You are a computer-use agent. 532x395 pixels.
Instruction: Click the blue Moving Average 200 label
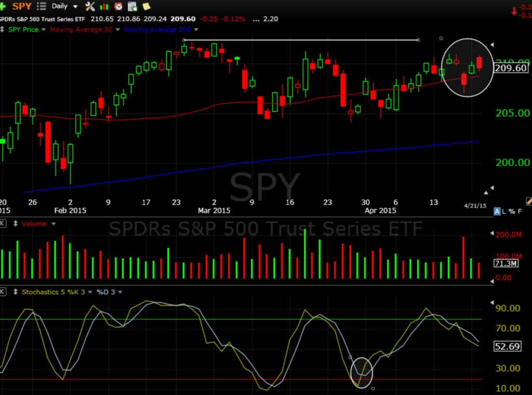click(157, 30)
